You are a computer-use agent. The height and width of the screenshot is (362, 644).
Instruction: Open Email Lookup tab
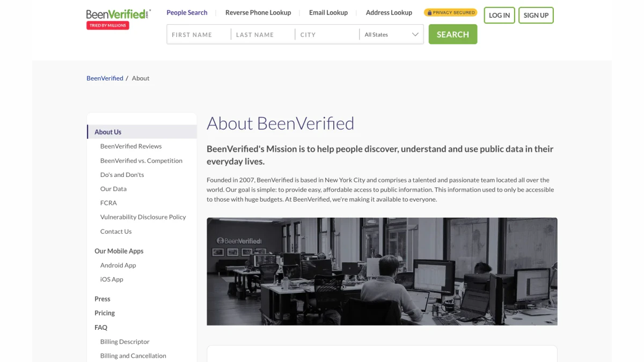click(328, 12)
